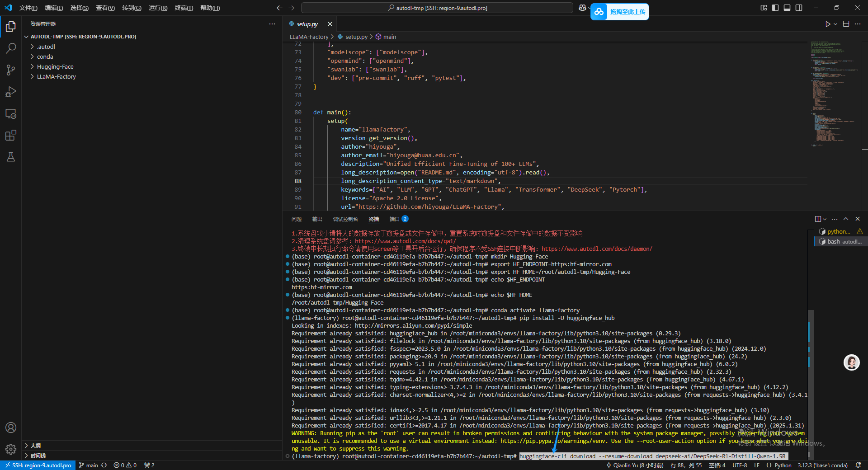Click the python terminal warning triangle
The width and height of the screenshot is (868, 470).
point(859,231)
